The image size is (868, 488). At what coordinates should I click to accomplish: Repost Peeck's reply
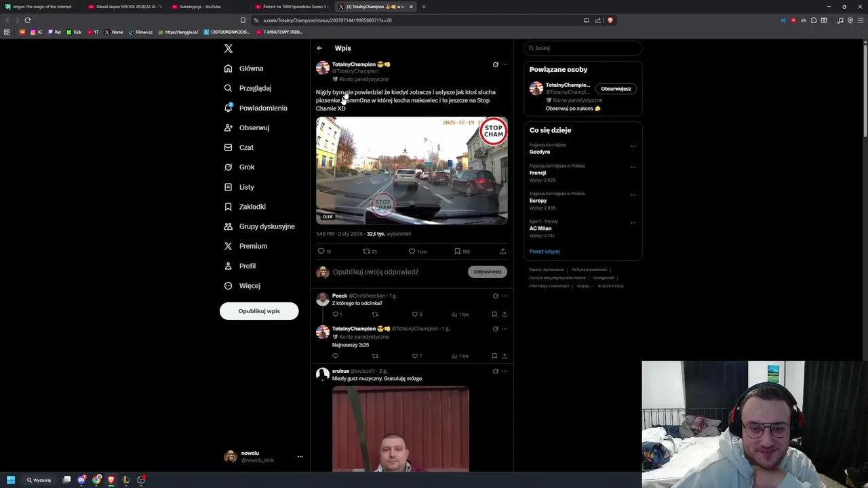pos(375,314)
